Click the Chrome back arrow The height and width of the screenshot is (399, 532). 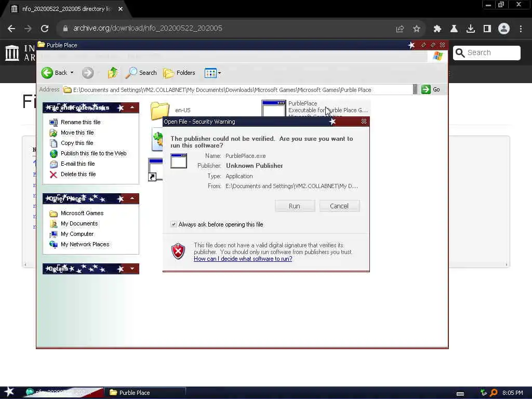11,29
